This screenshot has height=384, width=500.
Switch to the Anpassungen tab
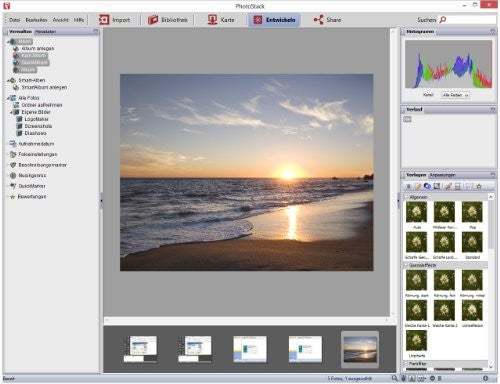tap(442, 175)
